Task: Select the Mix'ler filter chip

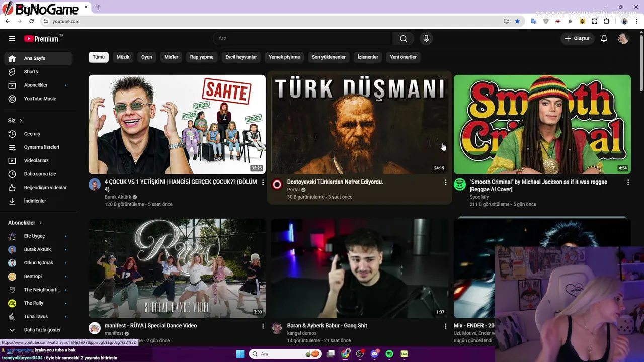Action: [x=171, y=57]
